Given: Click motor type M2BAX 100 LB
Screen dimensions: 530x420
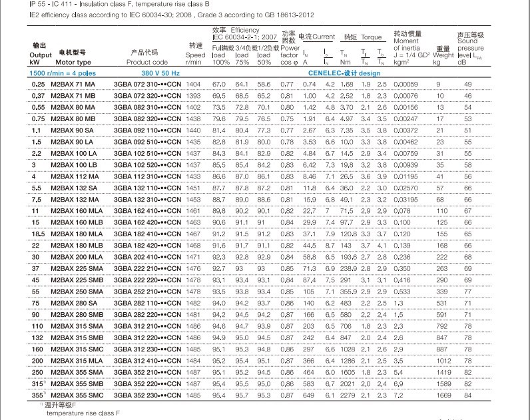Looking at the screenshot, I should [74, 165].
